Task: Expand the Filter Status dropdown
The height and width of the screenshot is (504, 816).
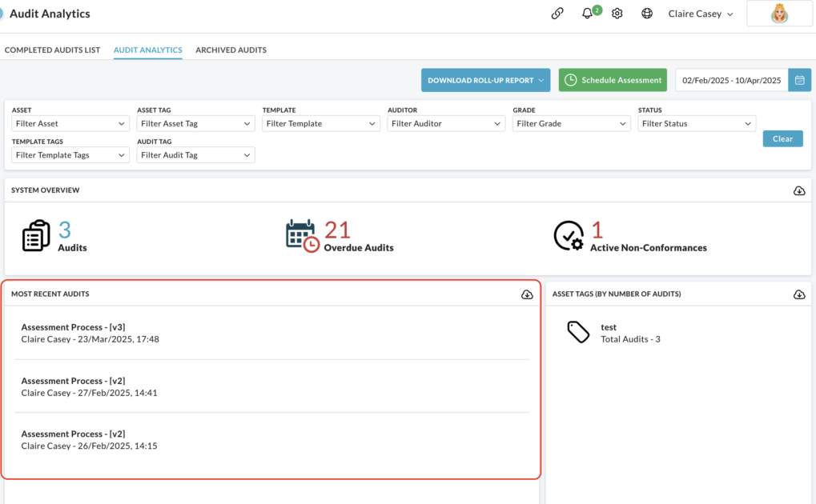Action: point(697,124)
